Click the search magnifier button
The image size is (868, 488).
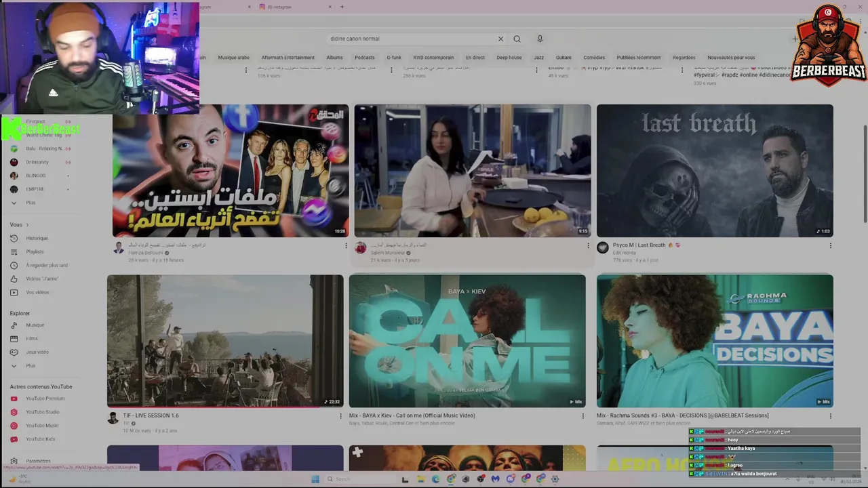tap(517, 39)
